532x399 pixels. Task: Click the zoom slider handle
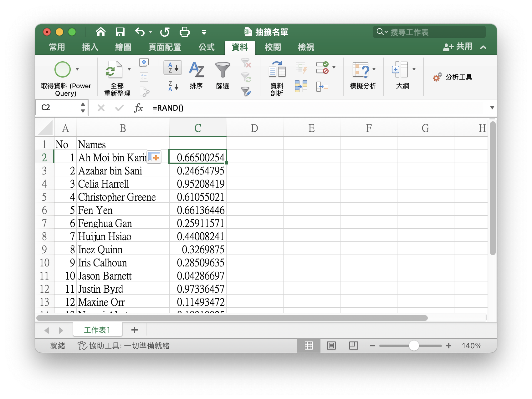[414, 346]
